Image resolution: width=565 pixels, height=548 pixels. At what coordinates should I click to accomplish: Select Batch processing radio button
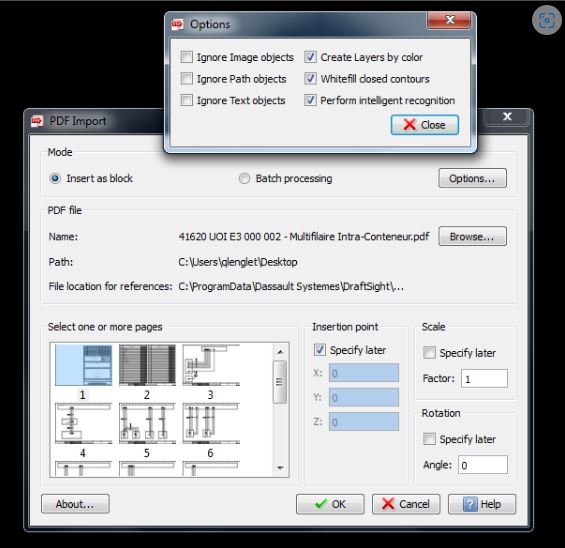tap(244, 178)
